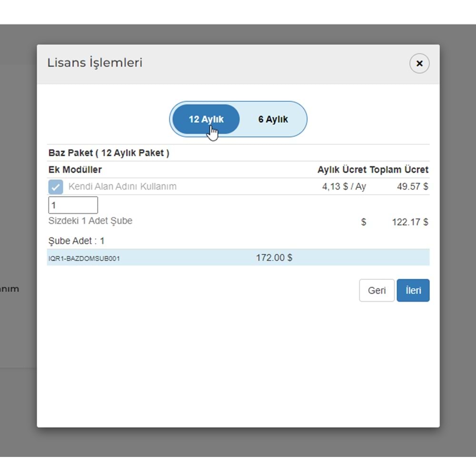Image resolution: width=476 pixels, height=476 pixels.
Task: Click the Aylık Ücret column header
Action: (x=342, y=170)
